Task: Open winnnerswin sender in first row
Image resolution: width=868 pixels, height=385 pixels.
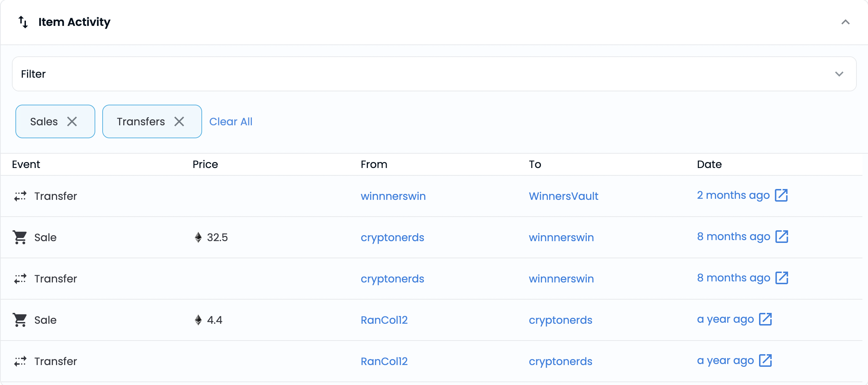Action: tap(393, 196)
